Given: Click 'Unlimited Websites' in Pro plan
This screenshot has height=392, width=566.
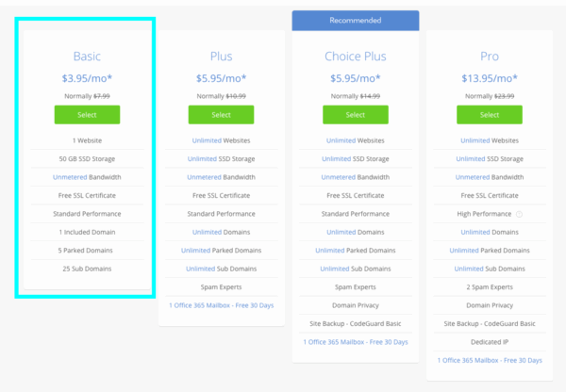Looking at the screenshot, I should coord(490,140).
